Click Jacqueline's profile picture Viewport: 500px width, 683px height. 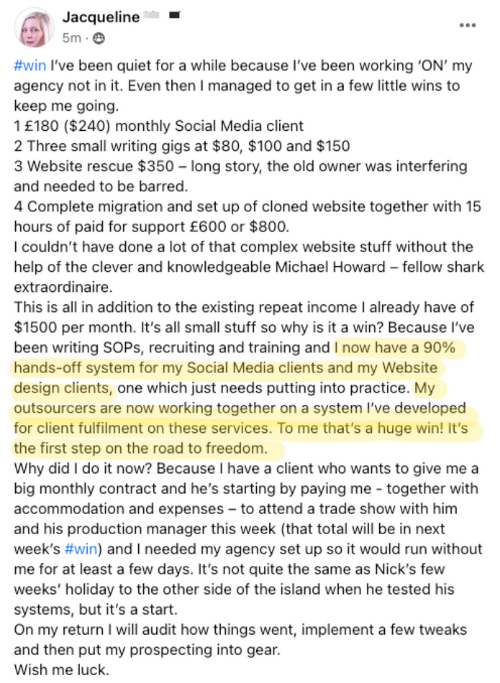click(x=34, y=28)
